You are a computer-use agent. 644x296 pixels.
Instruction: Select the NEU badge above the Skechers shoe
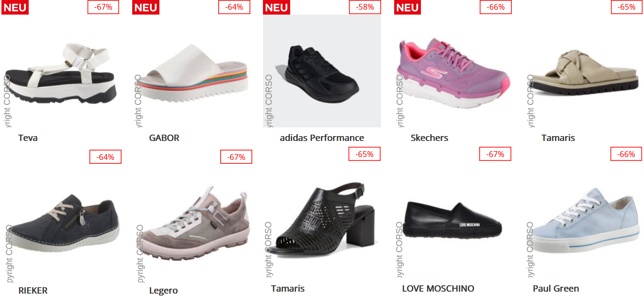[407, 7]
